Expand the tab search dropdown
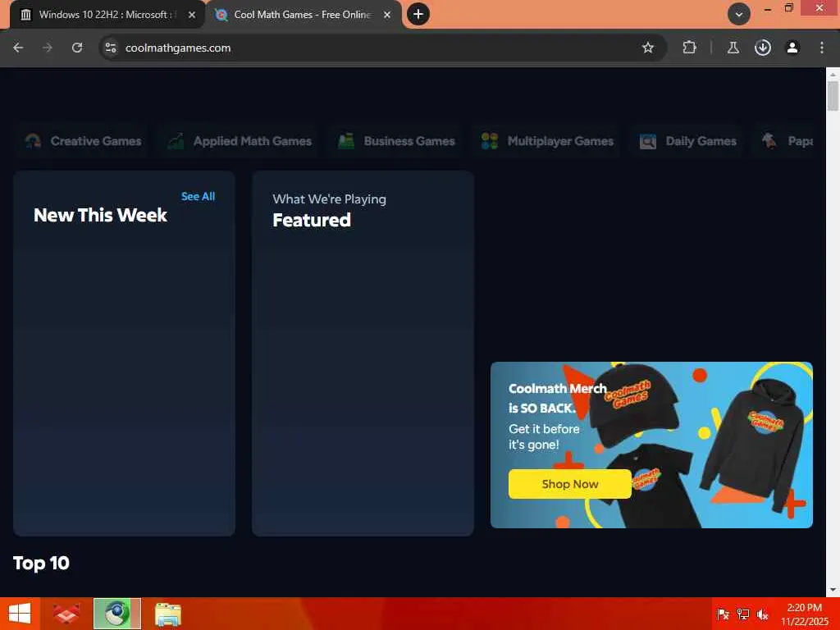The image size is (840, 630). click(x=739, y=15)
